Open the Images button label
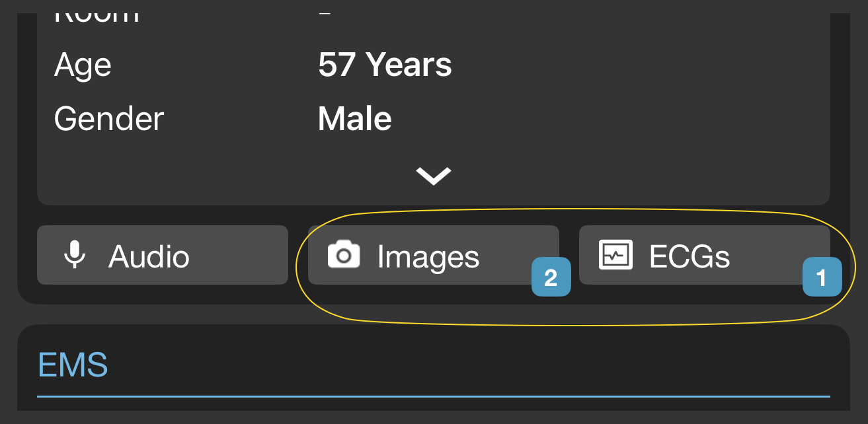868x424 pixels. point(428,256)
